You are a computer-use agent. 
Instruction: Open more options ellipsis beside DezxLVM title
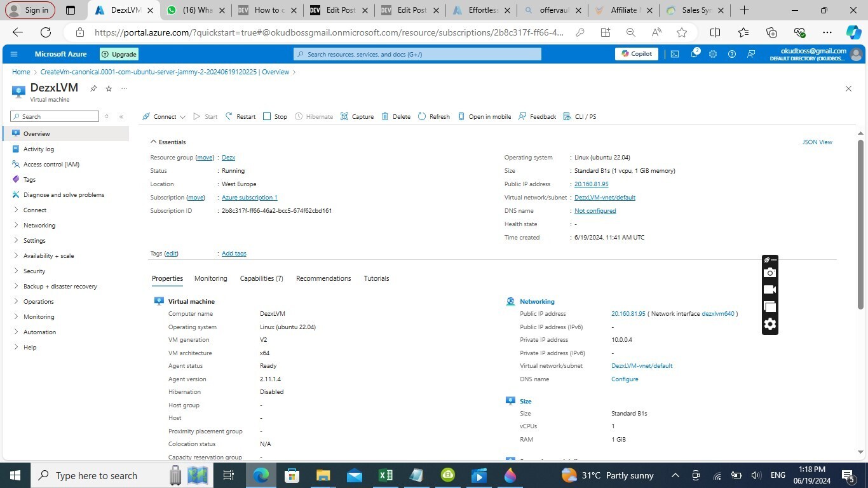[x=124, y=88]
